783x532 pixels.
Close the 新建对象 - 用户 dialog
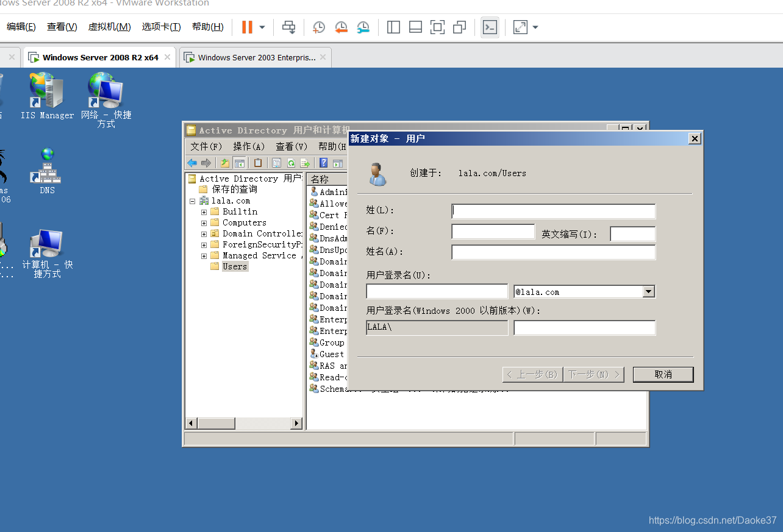(695, 139)
